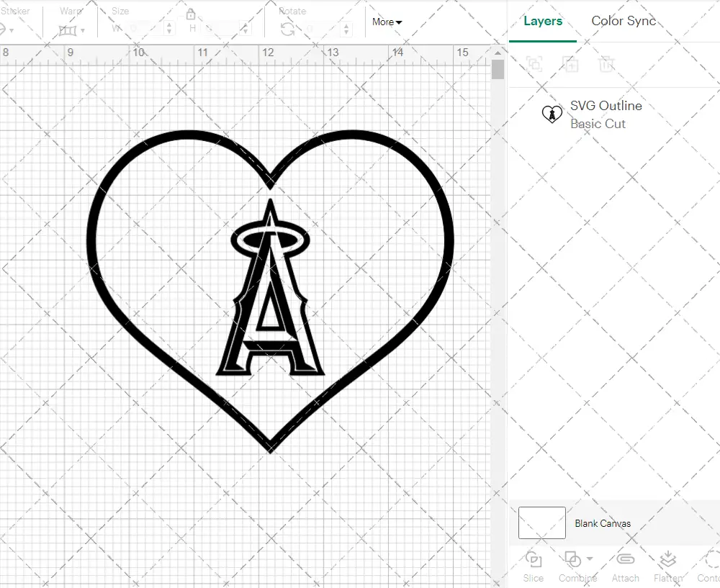
Task: Switch to the Layers tab
Action: 543,21
